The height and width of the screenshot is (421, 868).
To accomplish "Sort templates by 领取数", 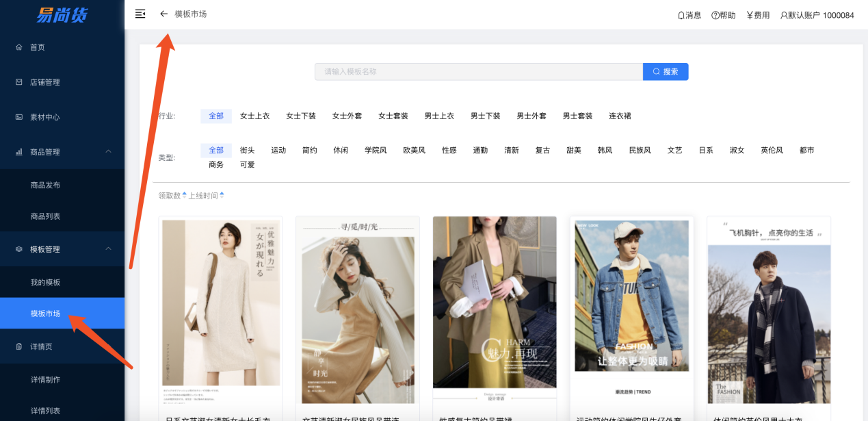I will 172,196.
